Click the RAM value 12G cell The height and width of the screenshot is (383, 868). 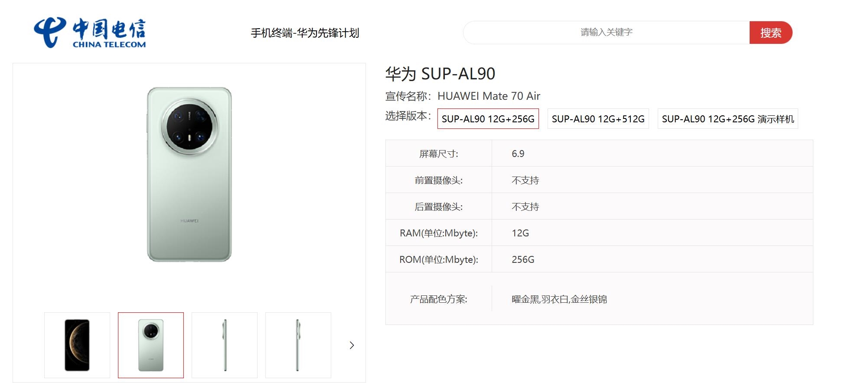coord(520,233)
